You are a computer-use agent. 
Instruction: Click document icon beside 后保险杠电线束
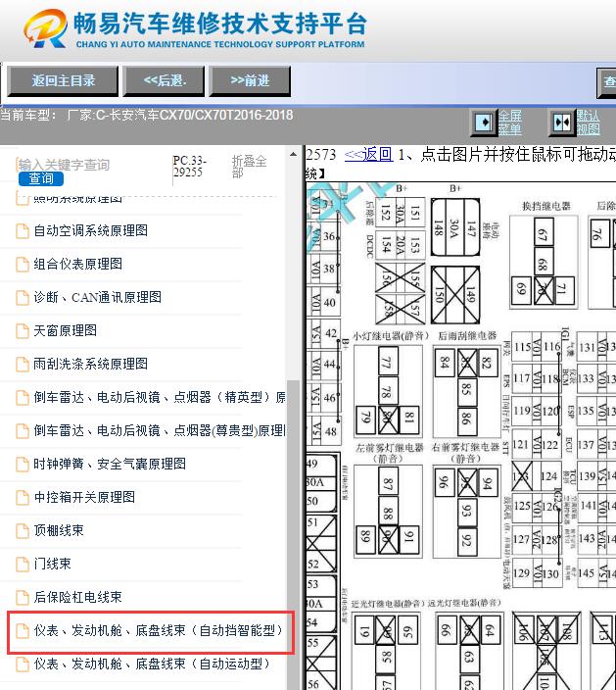tap(23, 598)
